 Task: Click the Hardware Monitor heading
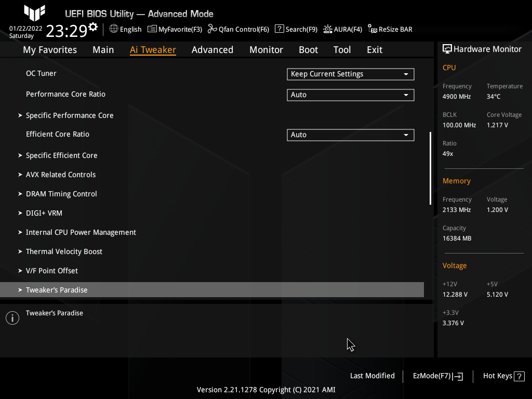click(487, 49)
